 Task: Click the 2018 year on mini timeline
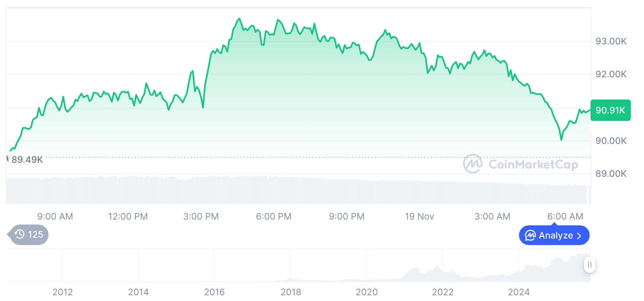point(291,292)
